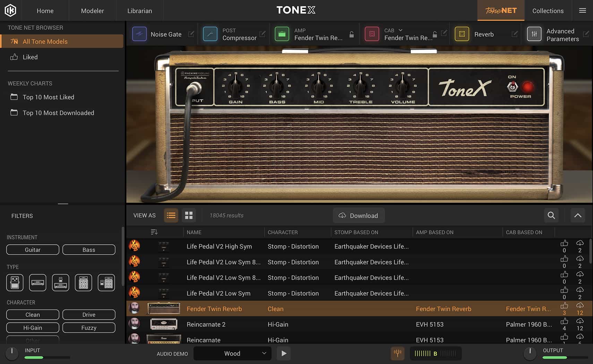The width and height of the screenshot is (593, 364).
Task: Sort by CAB BASED ON column
Action: point(524,232)
